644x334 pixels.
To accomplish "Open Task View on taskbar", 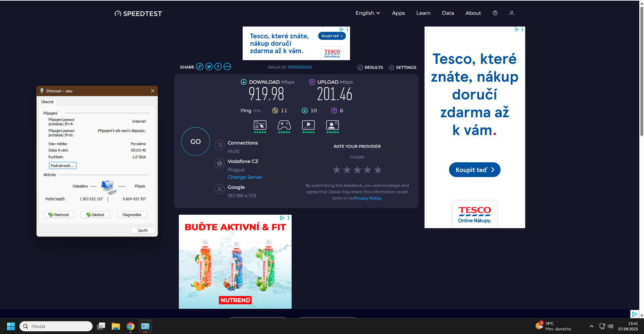I will click(101, 326).
